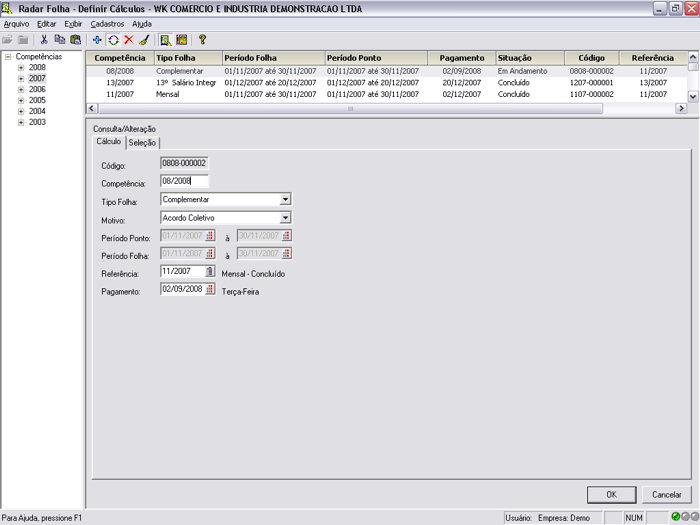The height and width of the screenshot is (525, 700).
Task: Click the yellow question mark help icon
Action: click(x=202, y=40)
